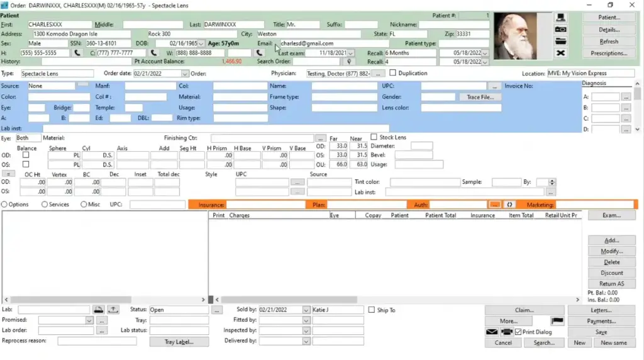Click the refresh icon next to Auth field
Screen dimensions: 644x360
509,205
